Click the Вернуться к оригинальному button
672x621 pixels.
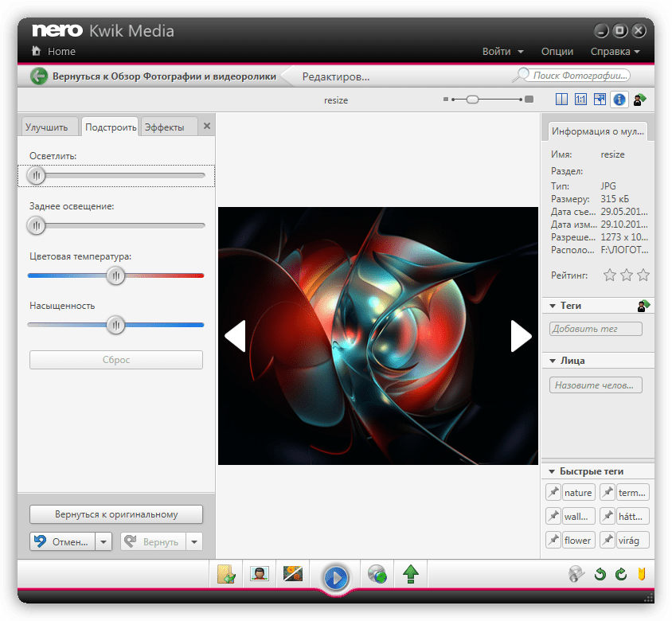click(116, 514)
